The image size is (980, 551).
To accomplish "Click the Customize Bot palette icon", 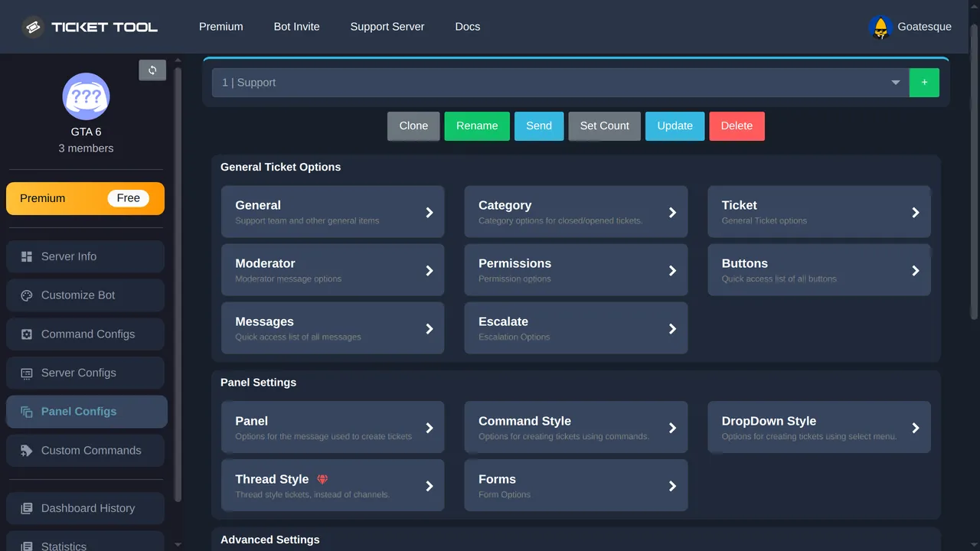I will (27, 295).
